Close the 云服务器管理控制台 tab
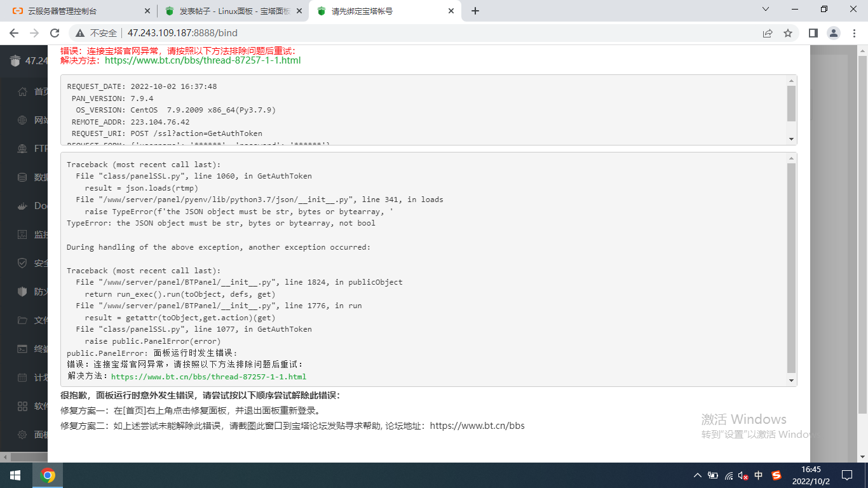Image resolution: width=868 pixels, height=488 pixels. click(x=147, y=11)
